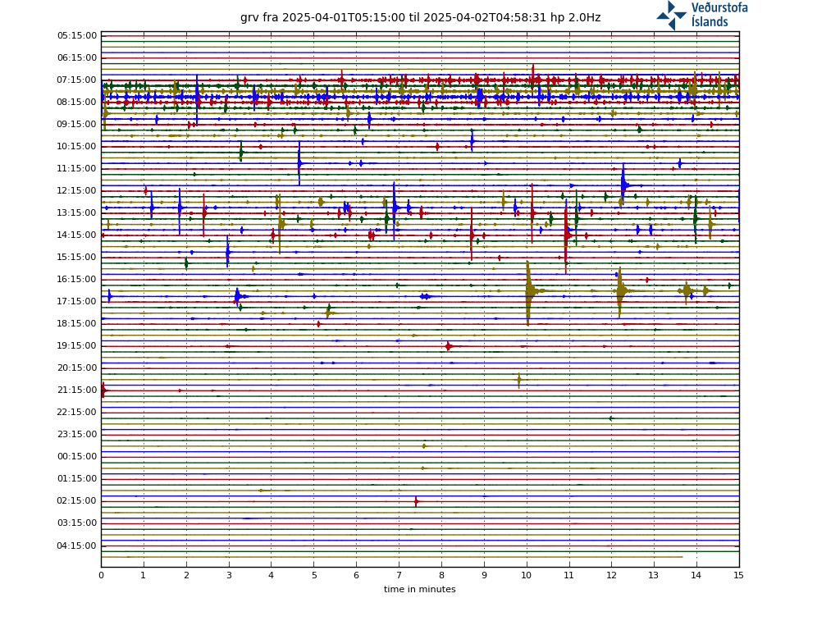Image resolution: width=840 pixels, height=630 pixels.
Task: Click the olive event near minute 9.8 at 20:45
Action: point(518,380)
